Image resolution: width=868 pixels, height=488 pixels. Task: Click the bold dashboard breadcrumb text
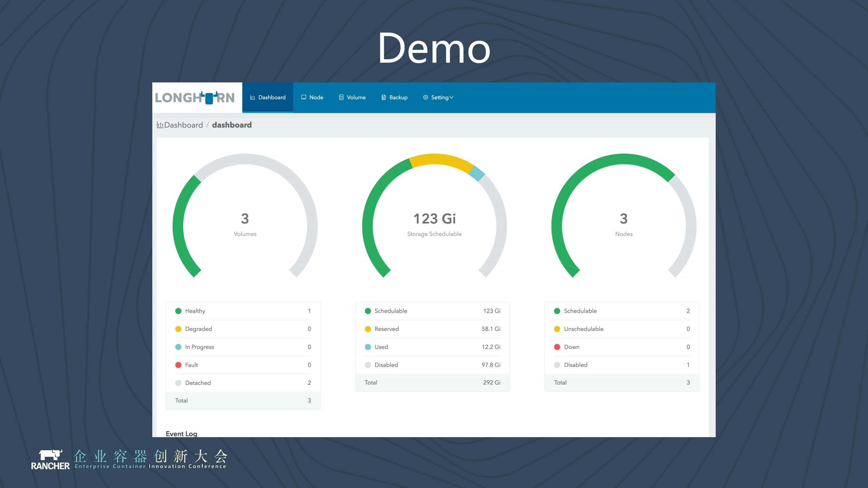tap(232, 125)
